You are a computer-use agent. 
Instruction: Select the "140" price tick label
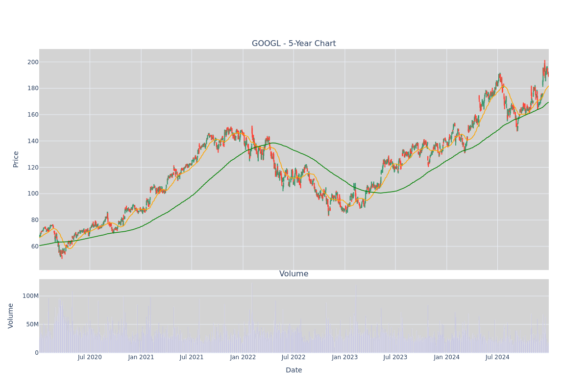click(x=33, y=141)
